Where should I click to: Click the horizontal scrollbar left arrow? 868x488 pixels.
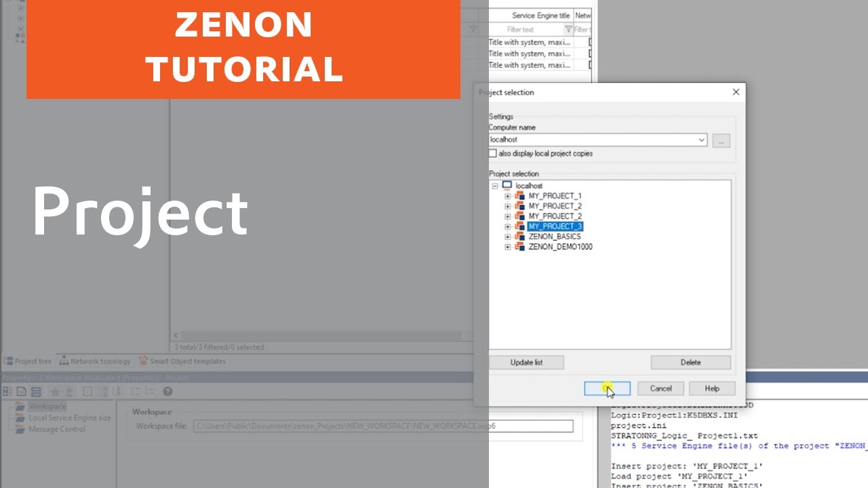pyautogui.click(x=176, y=335)
